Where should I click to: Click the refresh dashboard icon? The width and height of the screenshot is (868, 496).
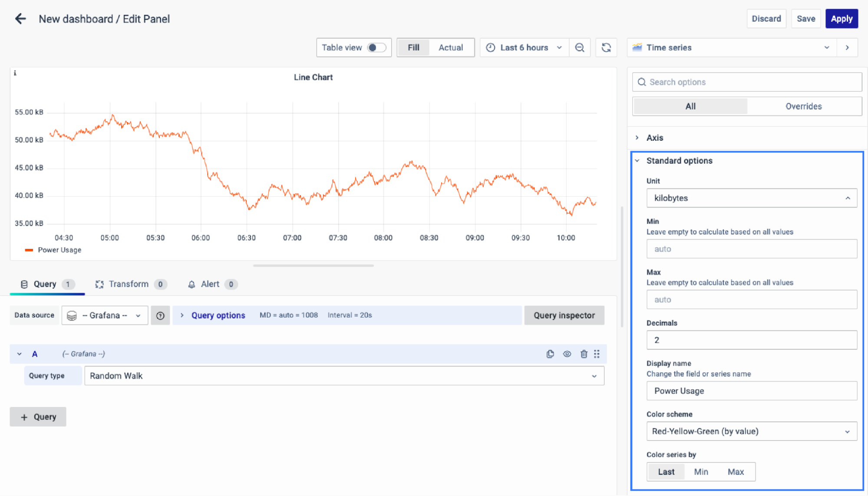(606, 48)
